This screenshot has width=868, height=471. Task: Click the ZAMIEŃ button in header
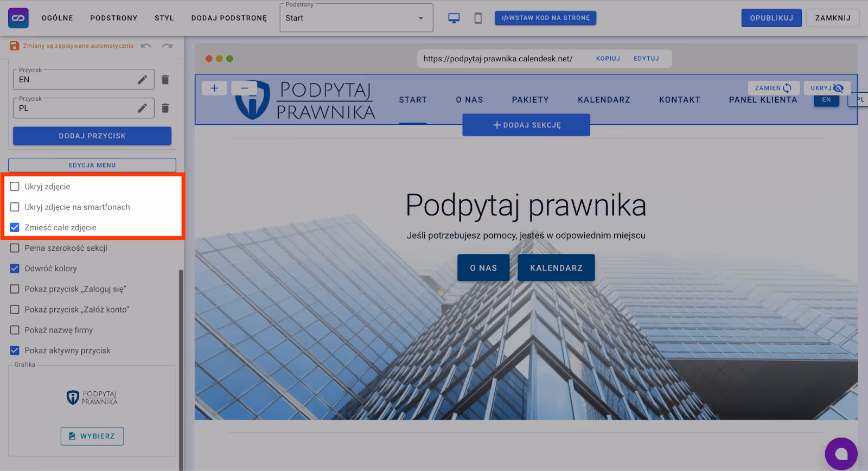point(773,88)
